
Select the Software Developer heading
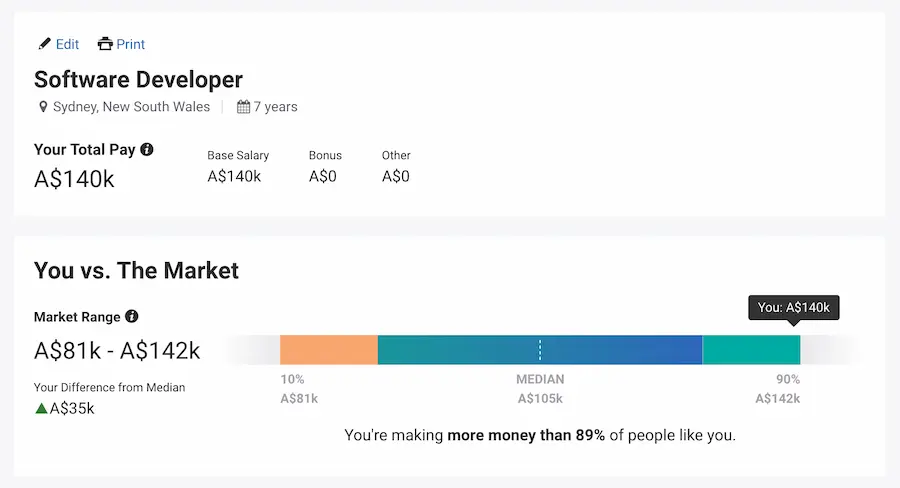click(x=138, y=79)
